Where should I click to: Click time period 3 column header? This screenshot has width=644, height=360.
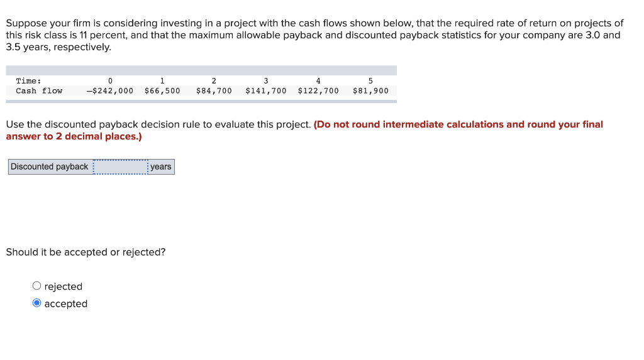tap(266, 81)
